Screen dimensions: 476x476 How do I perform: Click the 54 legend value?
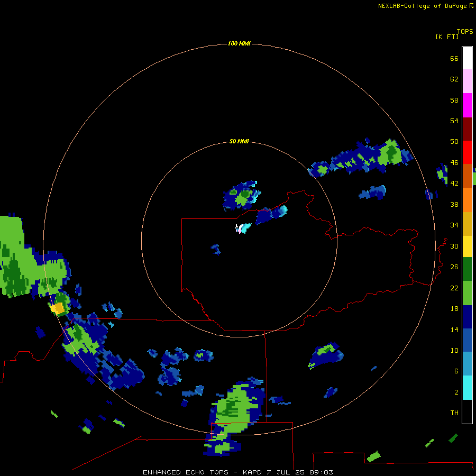click(x=454, y=121)
